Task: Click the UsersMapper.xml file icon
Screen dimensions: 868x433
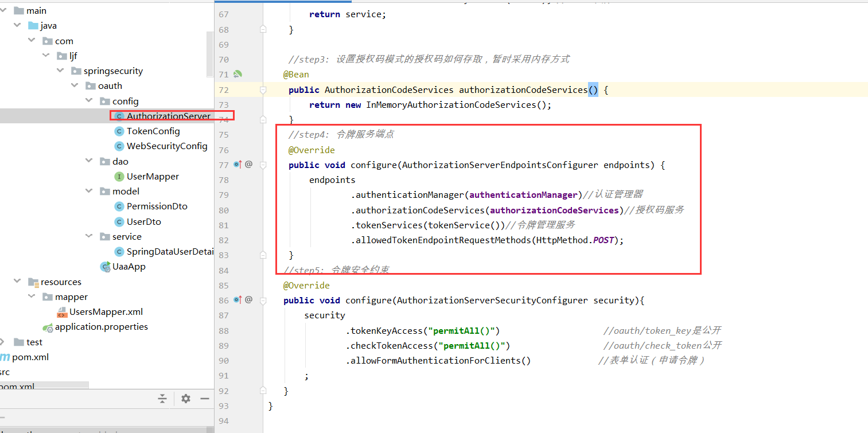Action: pyautogui.click(x=62, y=312)
